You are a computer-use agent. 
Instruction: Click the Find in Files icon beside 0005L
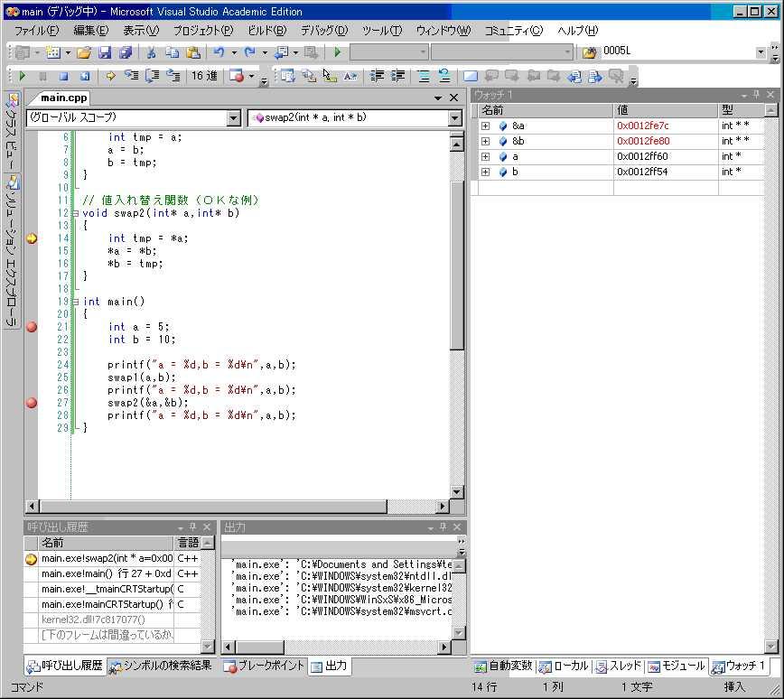pyautogui.click(x=589, y=52)
